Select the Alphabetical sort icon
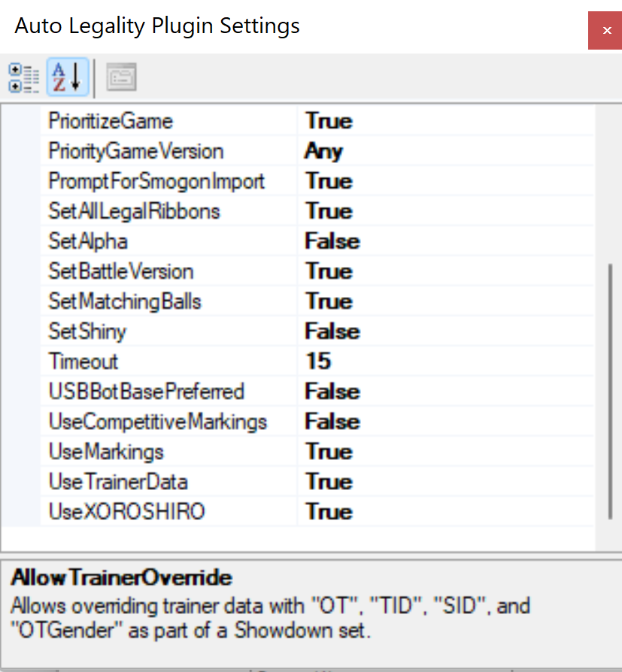 tap(68, 77)
